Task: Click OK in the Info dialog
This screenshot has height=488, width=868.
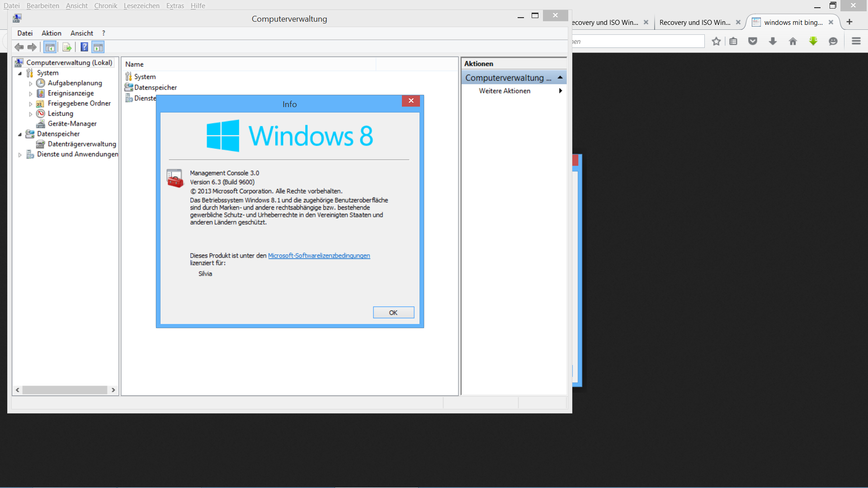Action: [393, 313]
